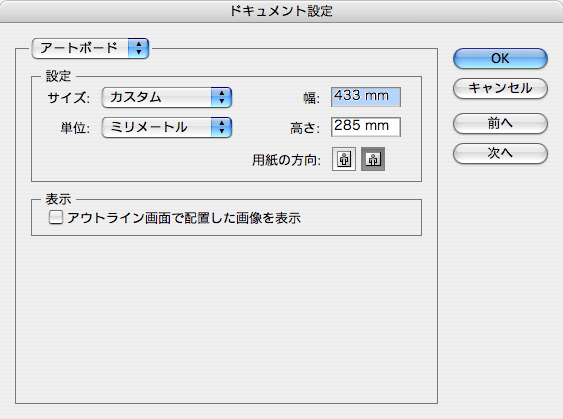Click the キャンセル button
This screenshot has height=419, width=563.
tap(500, 88)
